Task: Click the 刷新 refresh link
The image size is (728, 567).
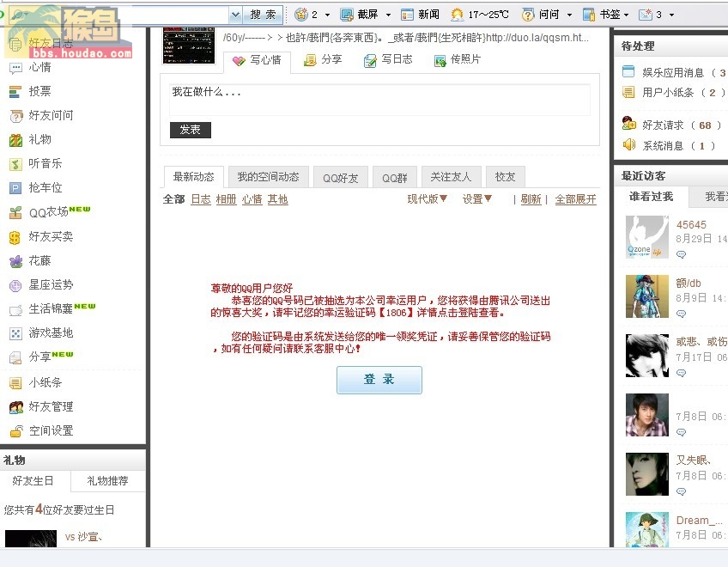Action: (x=531, y=199)
